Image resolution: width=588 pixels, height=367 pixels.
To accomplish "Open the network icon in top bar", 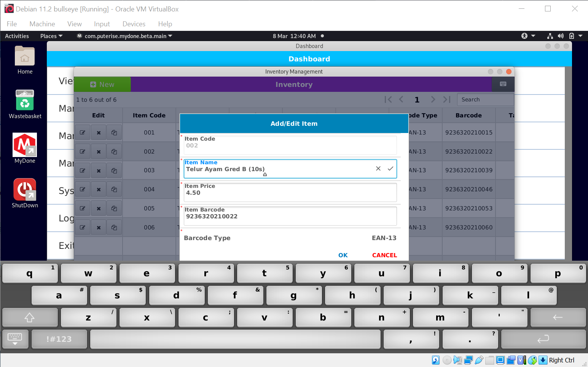I will pos(550,36).
